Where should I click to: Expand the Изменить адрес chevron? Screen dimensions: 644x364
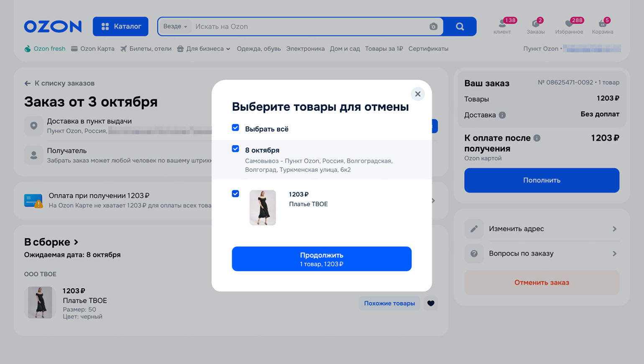(614, 229)
